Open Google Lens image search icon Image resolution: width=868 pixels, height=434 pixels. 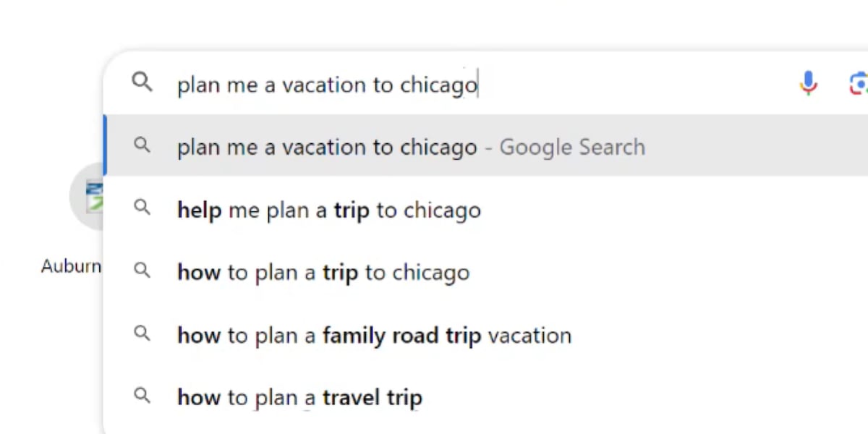859,84
